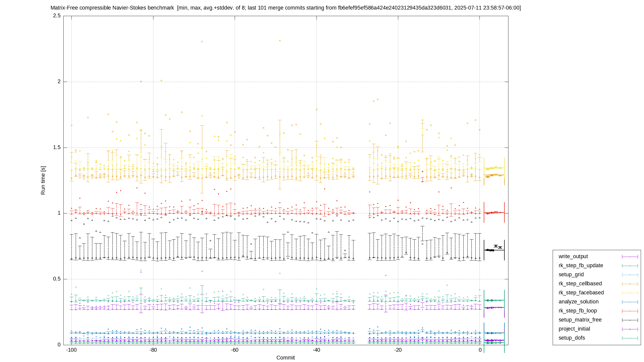Select the setup_grid legend label
Viewport: 644px width, 362px height.
pos(571,275)
